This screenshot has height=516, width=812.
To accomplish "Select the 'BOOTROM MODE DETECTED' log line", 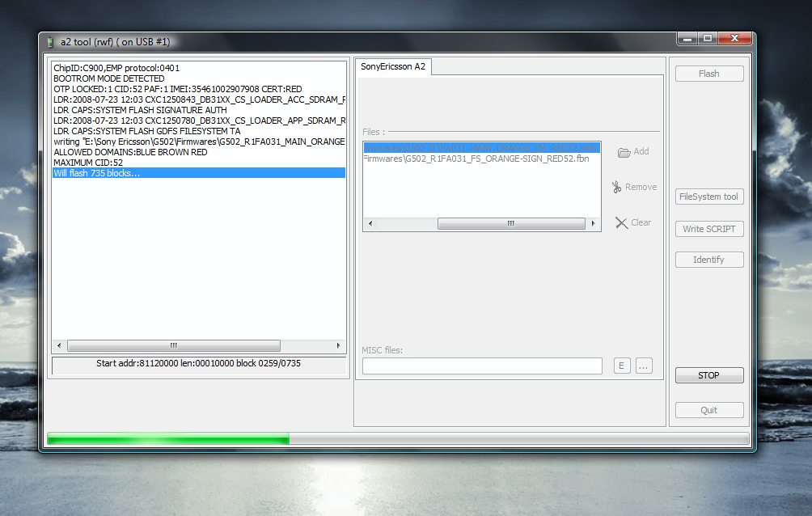I will click(199, 78).
